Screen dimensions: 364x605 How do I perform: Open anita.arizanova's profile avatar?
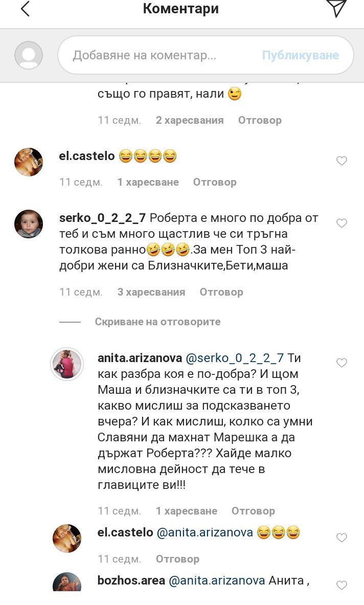[x=67, y=364]
